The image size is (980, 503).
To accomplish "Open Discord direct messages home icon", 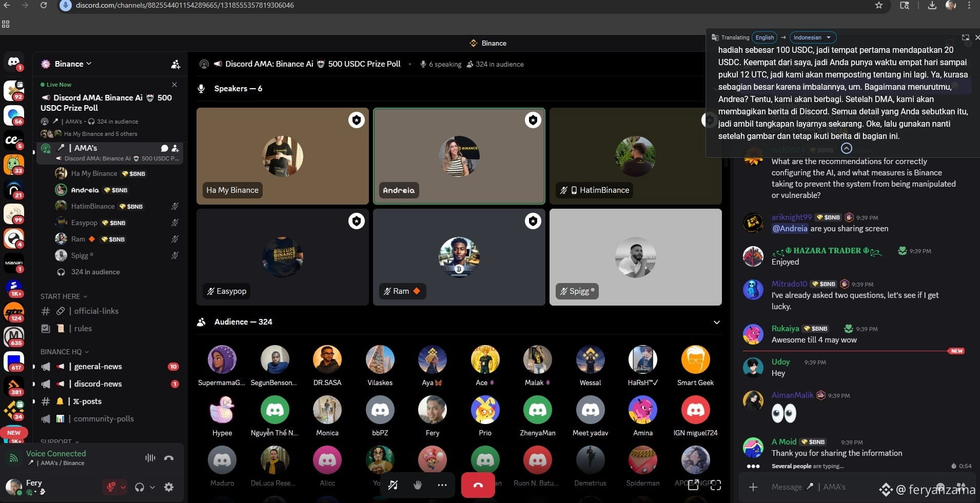I will point(14,63).
